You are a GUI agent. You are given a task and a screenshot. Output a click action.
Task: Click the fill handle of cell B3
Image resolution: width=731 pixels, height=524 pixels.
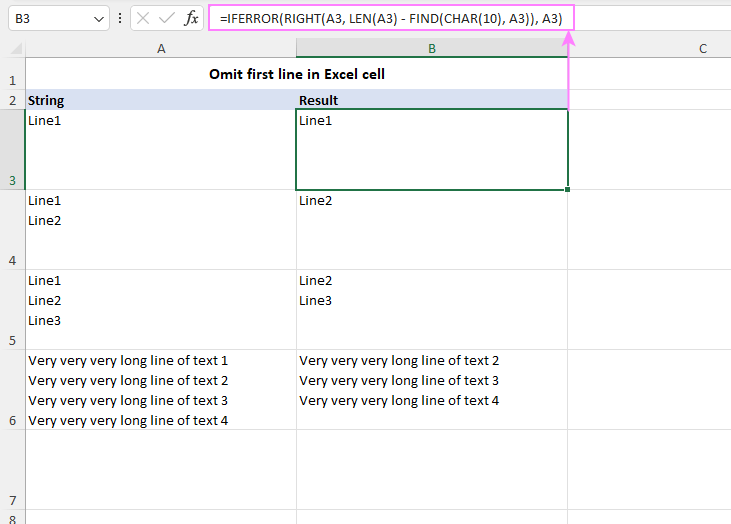pos(567,189)
